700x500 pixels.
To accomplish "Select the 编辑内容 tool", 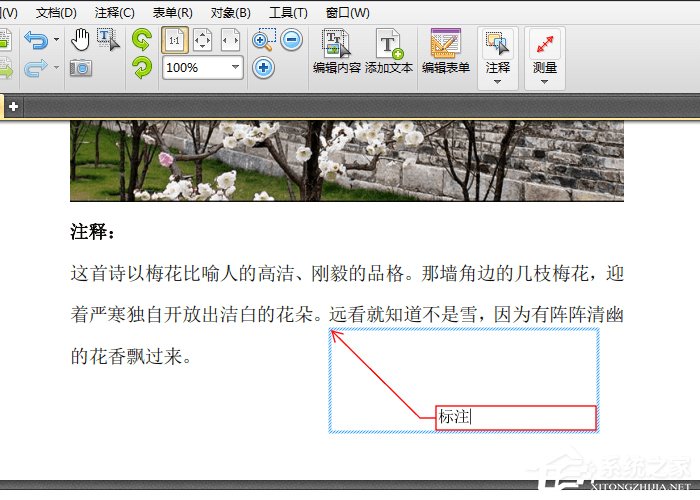I will [337, 51].
